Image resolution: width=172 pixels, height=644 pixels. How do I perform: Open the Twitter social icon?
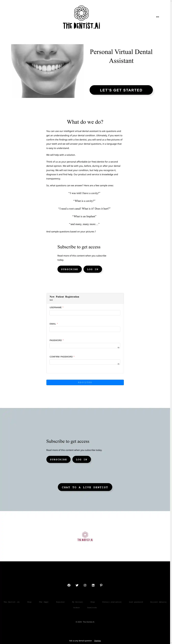(x=77, y=585)
